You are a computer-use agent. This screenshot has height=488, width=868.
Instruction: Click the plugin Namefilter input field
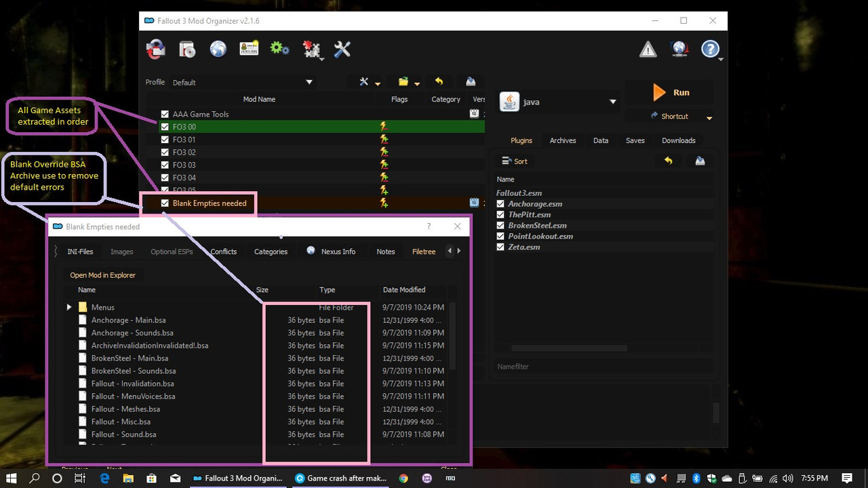[605, 367]
